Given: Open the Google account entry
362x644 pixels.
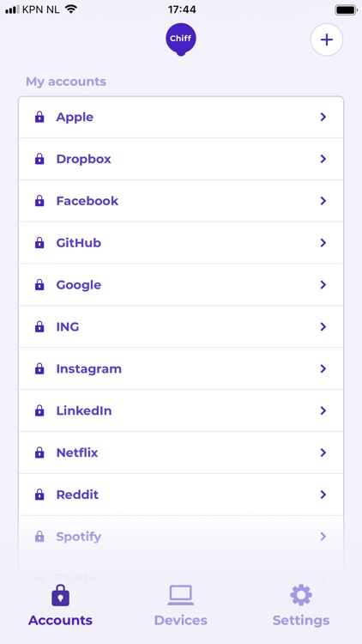Looking at the screenshot, I should (181, 284).
